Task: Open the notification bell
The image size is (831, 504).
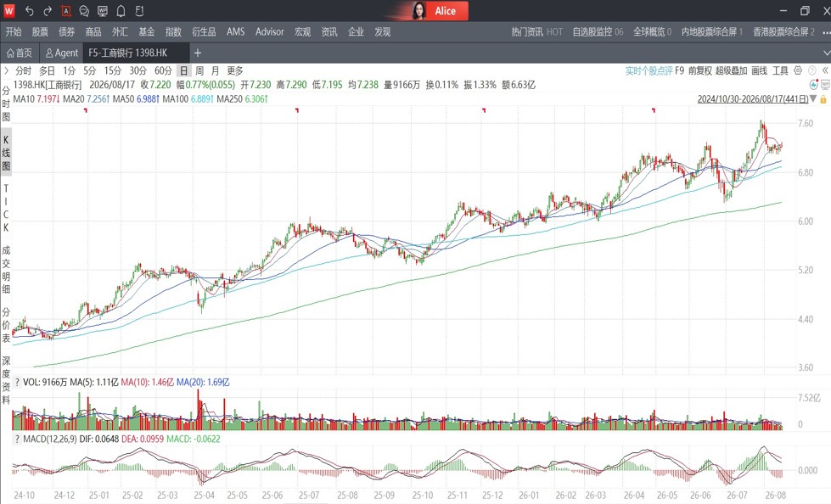Action: click(121, 10)
